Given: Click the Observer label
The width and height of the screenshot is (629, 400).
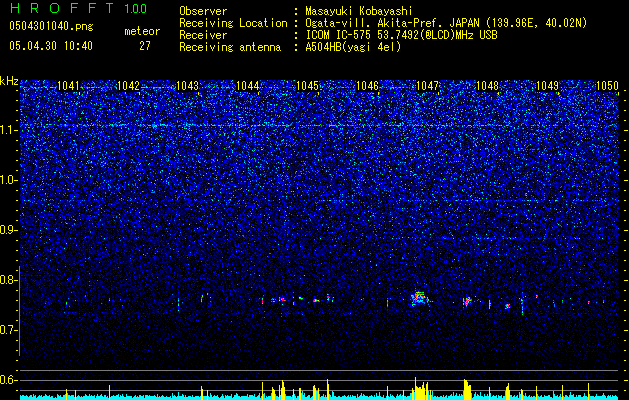Looking at the screenshot, I should click(203, 11).
